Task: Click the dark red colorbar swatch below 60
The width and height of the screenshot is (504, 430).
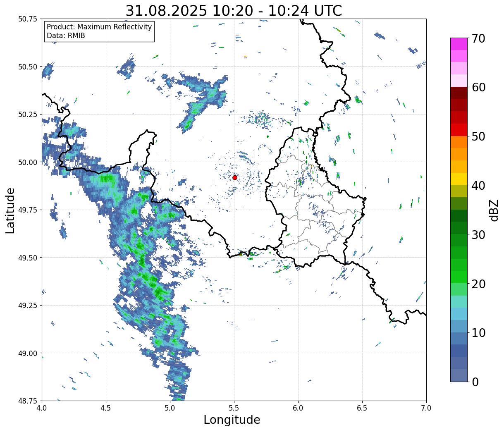Action: click(x=459, y=93)
